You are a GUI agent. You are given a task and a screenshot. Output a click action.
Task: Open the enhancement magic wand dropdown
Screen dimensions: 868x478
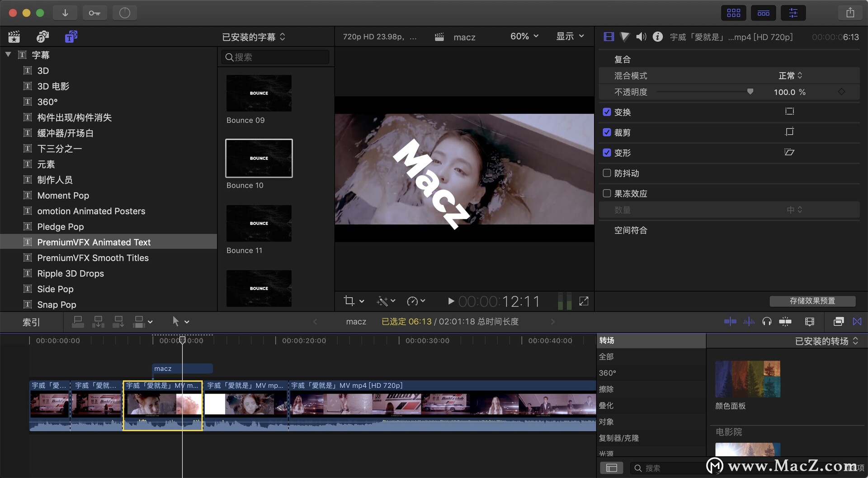(386, 301)
